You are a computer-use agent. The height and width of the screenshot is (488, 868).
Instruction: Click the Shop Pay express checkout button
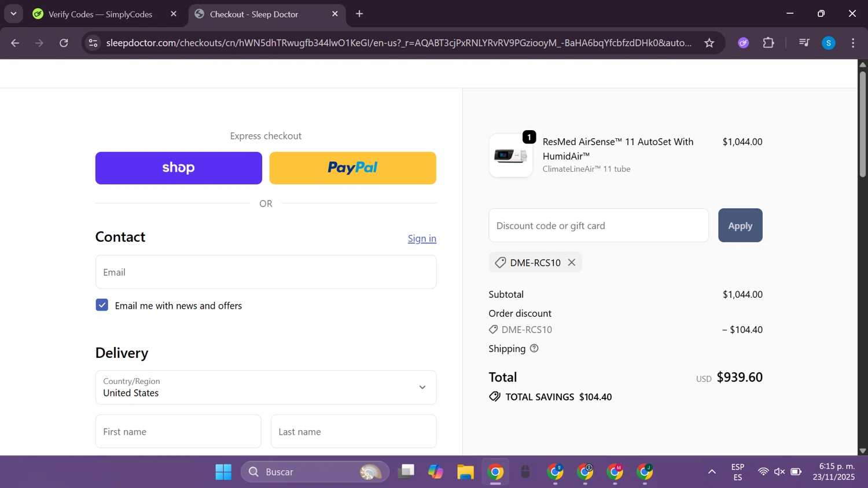pyautogui.click(x=178, y=168)
